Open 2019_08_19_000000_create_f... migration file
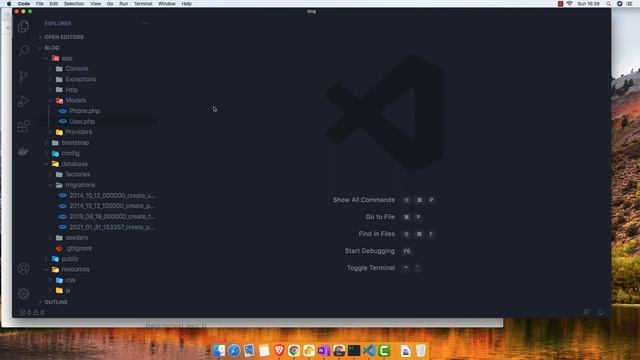This screenshot has width=640, height=360. (112, 217)
